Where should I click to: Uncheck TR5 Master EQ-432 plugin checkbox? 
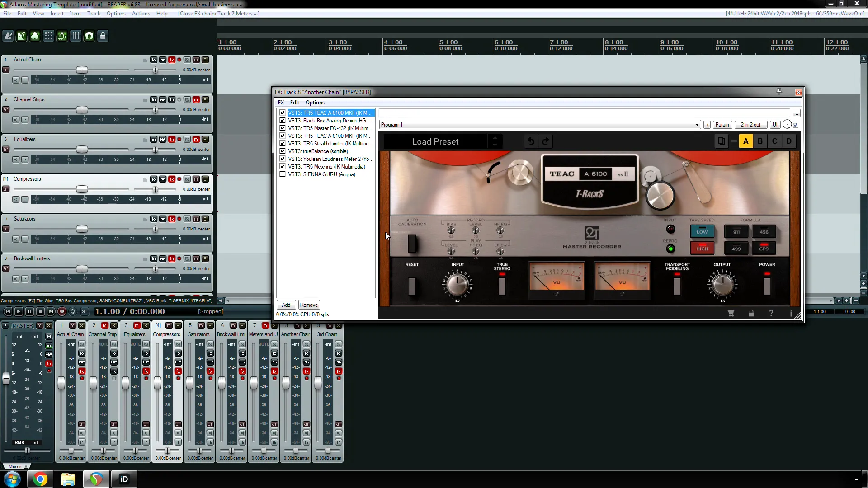283,128
